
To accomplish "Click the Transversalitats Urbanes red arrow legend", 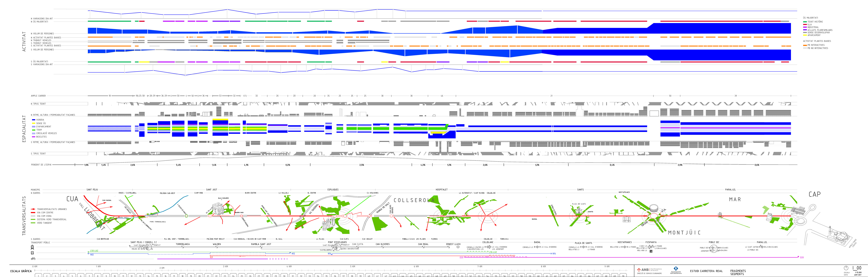I will [x=33, y=209].
